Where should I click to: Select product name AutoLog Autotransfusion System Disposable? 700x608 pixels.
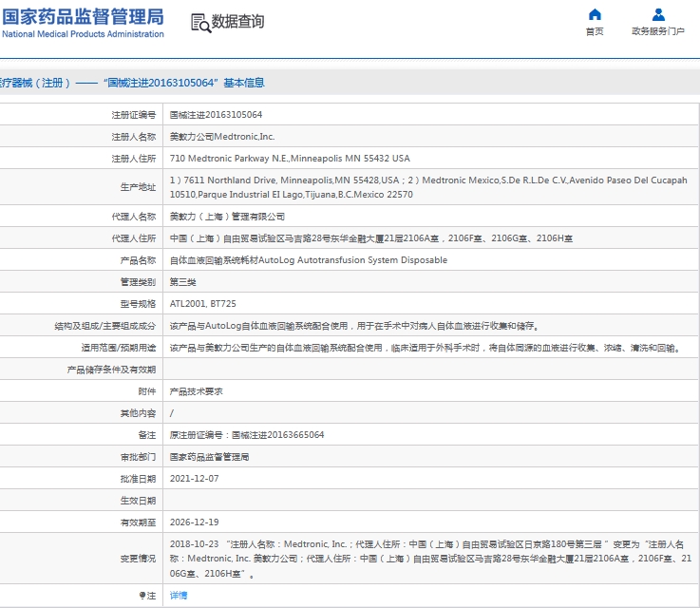(x=309, y=260)
